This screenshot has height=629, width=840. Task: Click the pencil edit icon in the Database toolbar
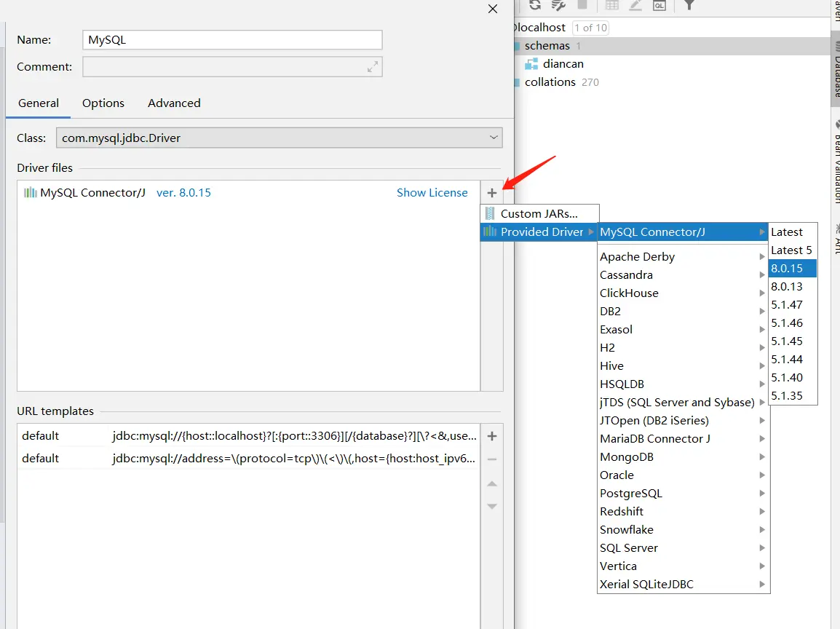635,5
